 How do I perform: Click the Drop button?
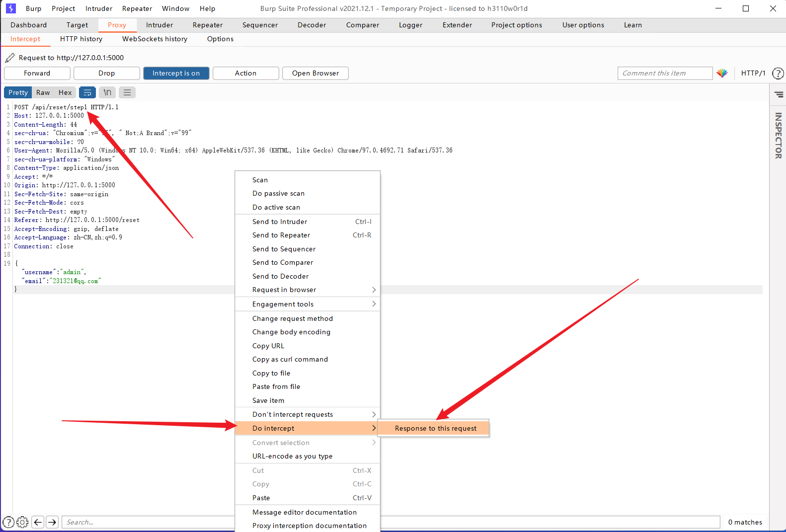pyautogui.click(x=107, y=73)
